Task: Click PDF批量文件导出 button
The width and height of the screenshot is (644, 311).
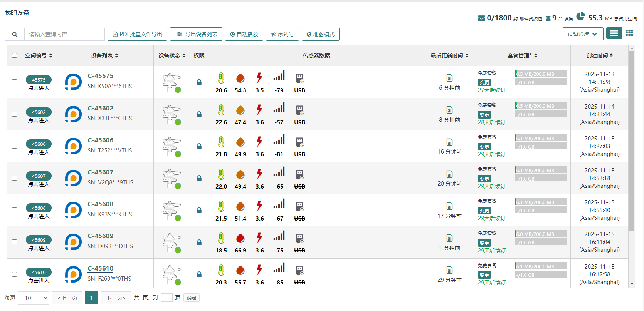Action: (x=137, y=34)
